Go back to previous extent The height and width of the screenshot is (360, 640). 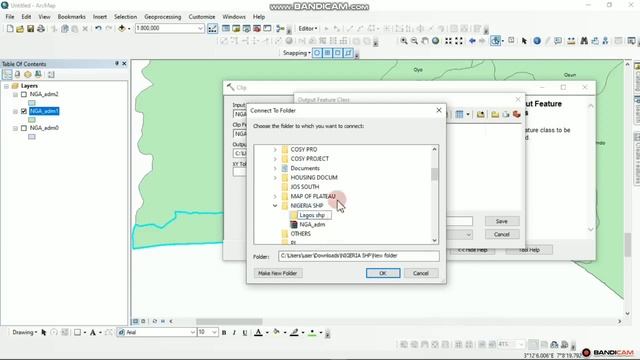click(x=472, y=41)
